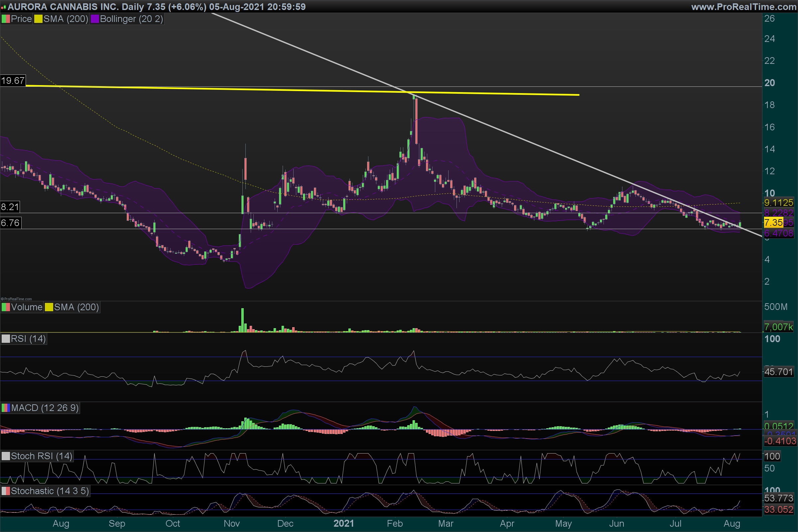Click the 9.1125 SMA value tag
This screenshot has width=798, height=532.
[778, 203]
